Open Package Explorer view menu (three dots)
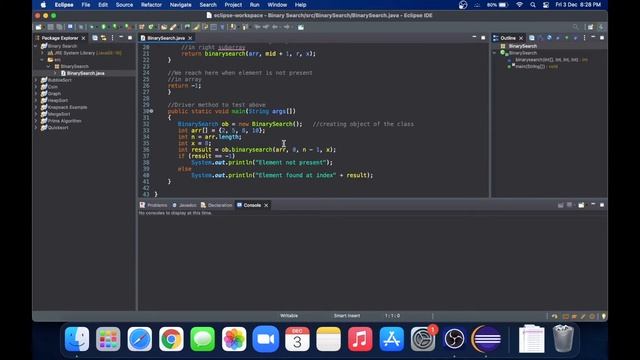Screen dimensions: 640x360 tap(113, 38)
